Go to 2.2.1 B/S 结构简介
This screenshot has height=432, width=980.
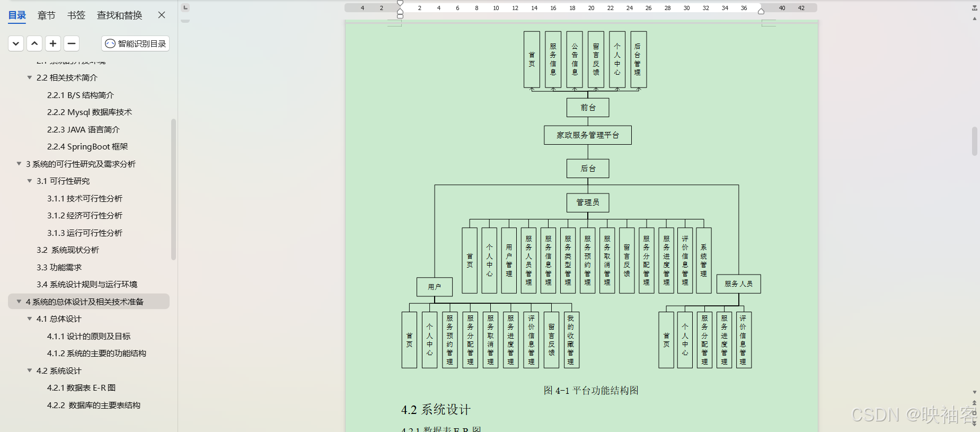tap(81, 95)
